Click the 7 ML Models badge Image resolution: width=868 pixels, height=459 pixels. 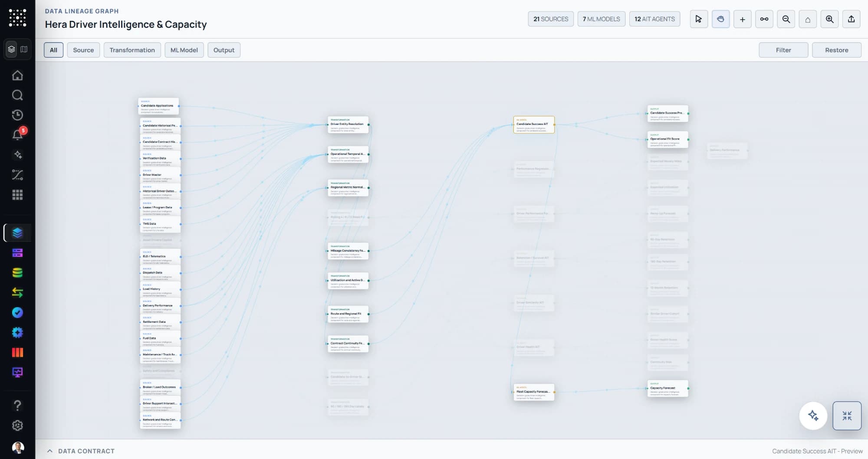click(601, 19)
